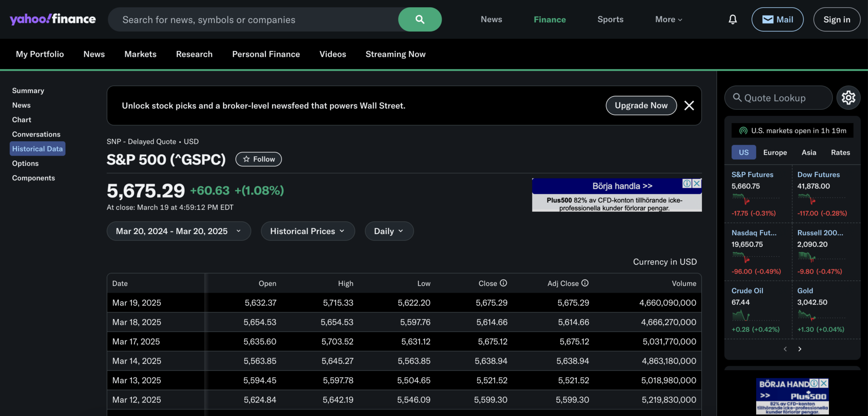Click the search input field
The image size is (868, 416).
(x=254, y=19)
